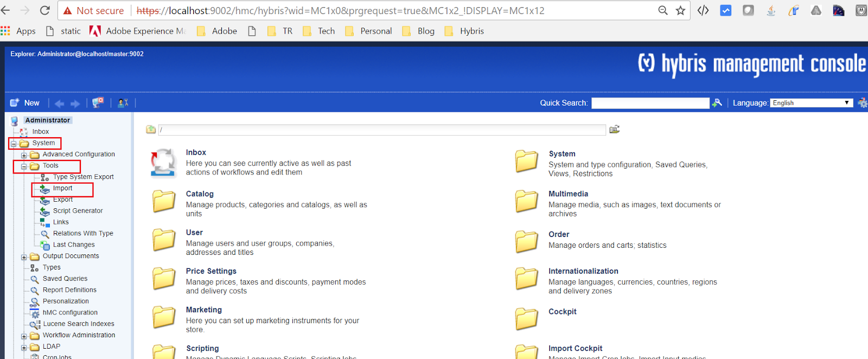The width and height of the screenshot is (868, 359).
Task: Open Personalization in the tree
Action: pos(66,302)
